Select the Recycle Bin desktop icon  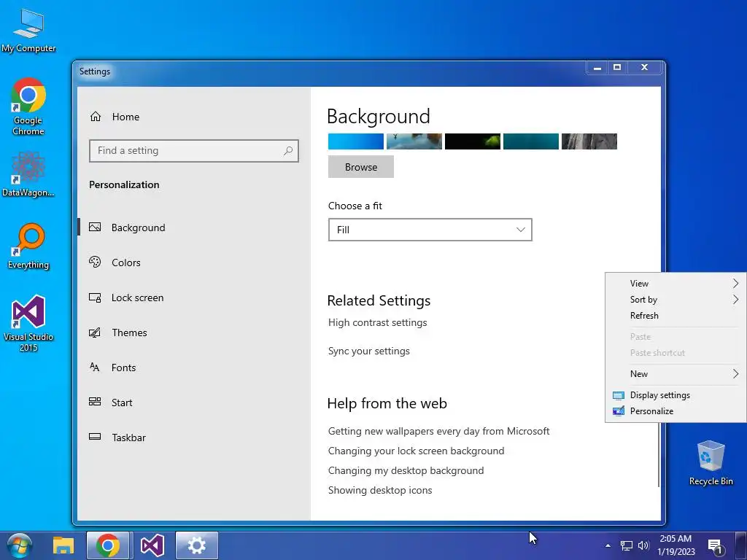point(711,463)
